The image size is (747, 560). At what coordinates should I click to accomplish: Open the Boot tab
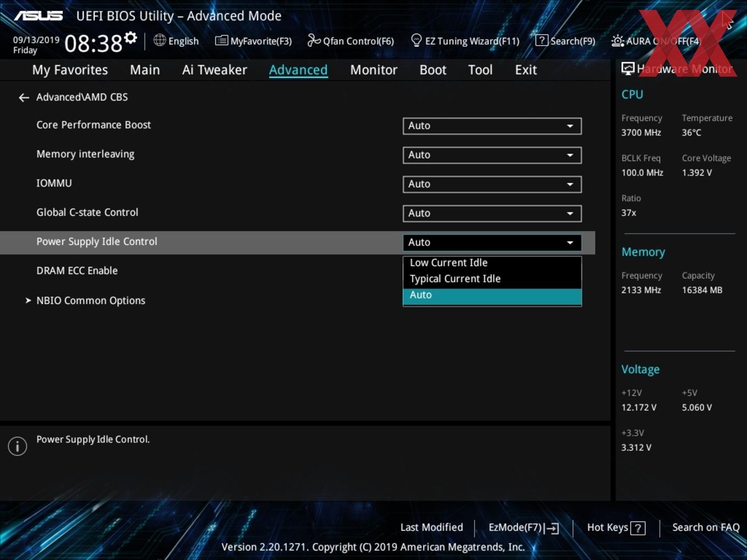(433, 70)
